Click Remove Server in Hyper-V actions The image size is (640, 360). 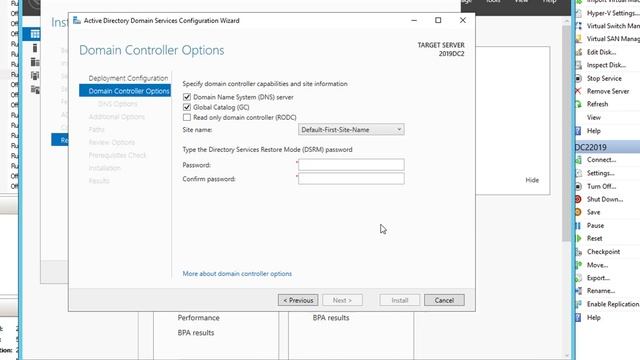(608, 91)
